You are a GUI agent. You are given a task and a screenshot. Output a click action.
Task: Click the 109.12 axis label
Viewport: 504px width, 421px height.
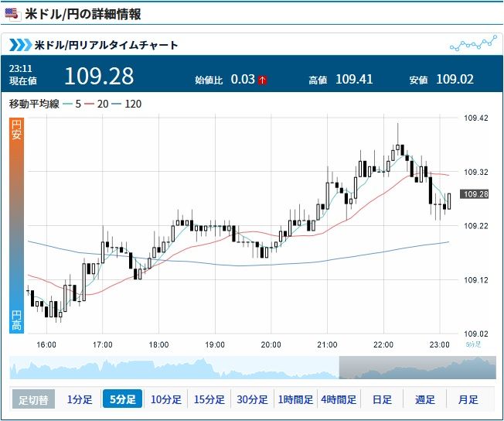pos(475,280)
